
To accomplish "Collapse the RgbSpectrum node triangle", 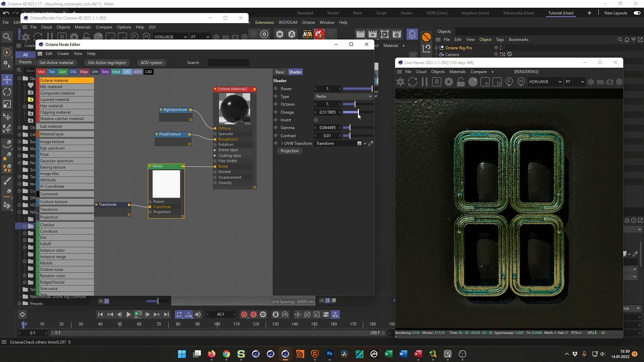I will (161, 110).
